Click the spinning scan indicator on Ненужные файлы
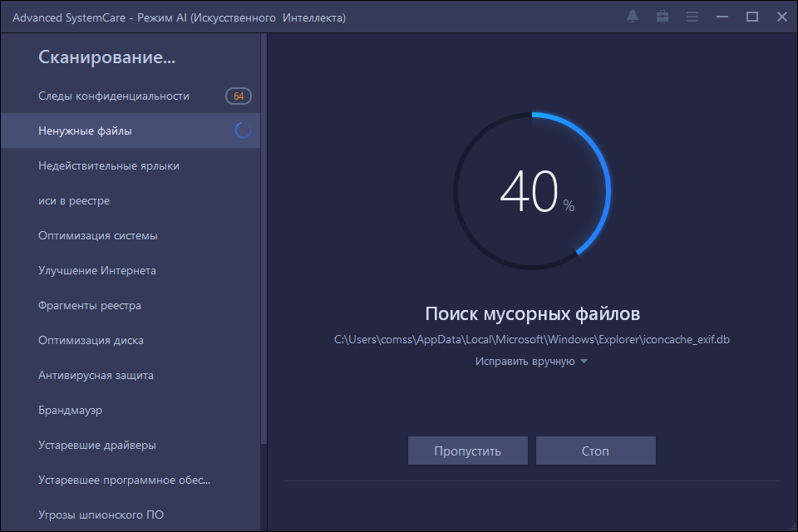Screen dimensions: 798x532 (x=241, y=131)
